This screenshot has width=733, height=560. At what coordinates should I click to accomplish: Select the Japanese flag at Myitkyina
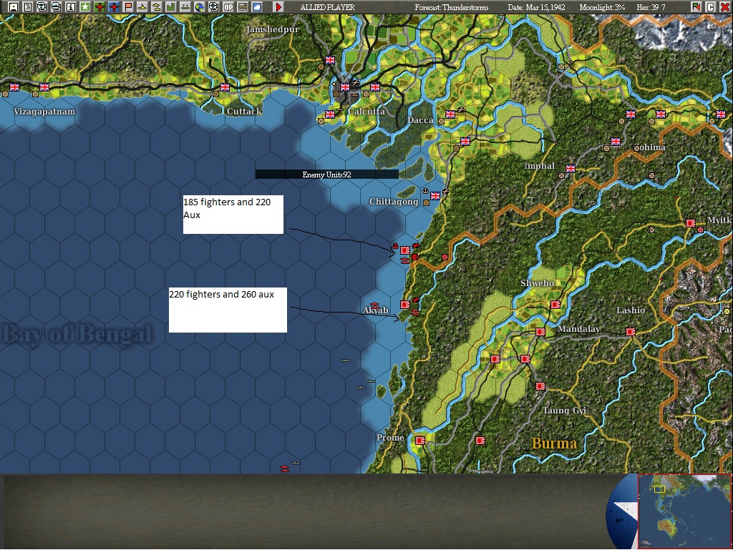691,223
